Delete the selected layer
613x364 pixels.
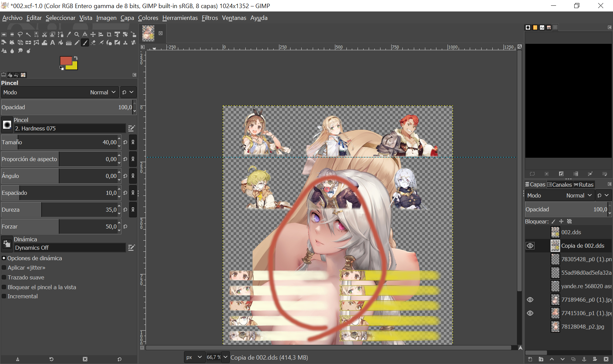tap(606, 359)
